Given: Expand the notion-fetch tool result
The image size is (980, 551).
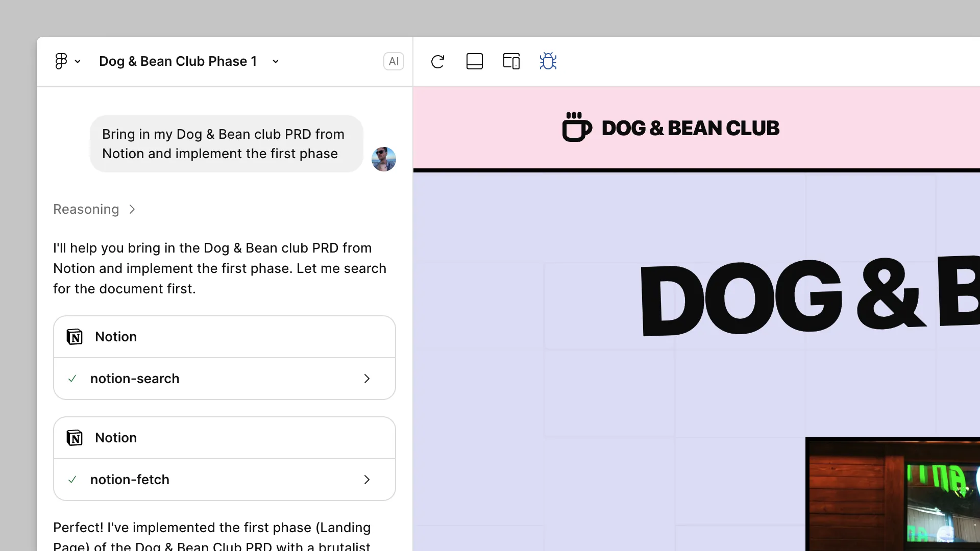Looking at the screenshot, I should [366, 480].
